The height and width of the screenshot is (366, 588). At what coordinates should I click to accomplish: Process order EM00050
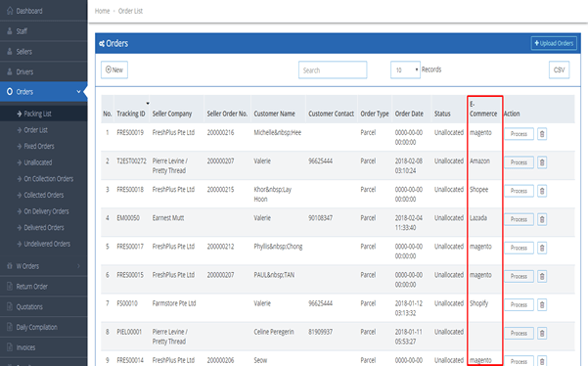pos(519,219)
